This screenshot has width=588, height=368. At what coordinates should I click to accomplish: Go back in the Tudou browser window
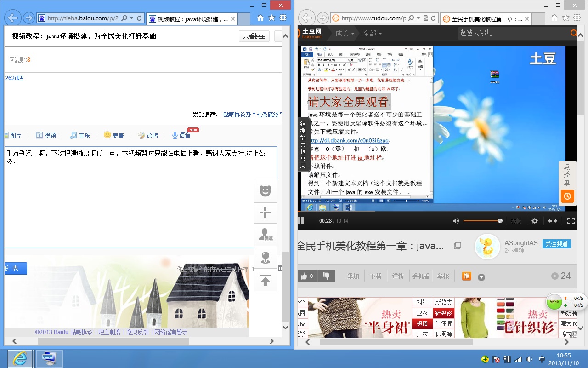306,18
